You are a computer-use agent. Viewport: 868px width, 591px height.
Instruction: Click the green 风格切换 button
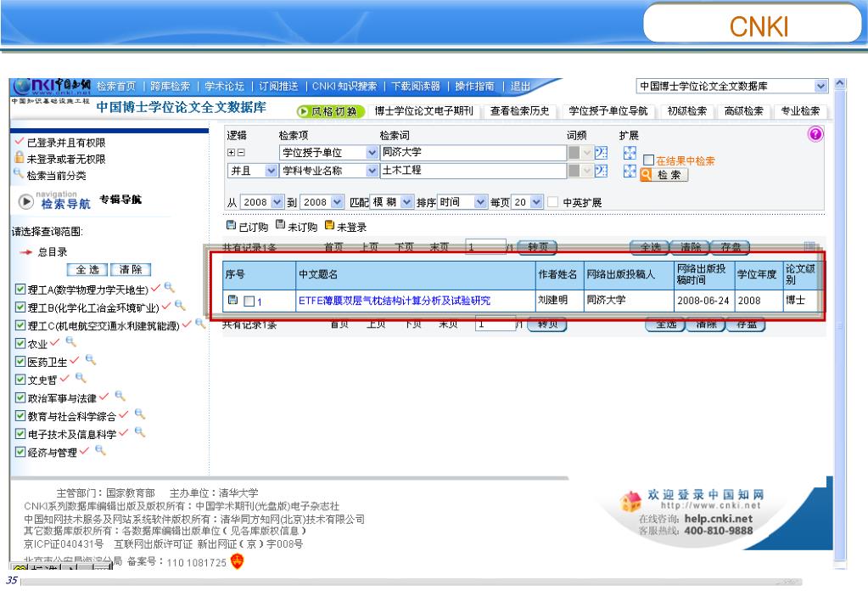(330, 111)
